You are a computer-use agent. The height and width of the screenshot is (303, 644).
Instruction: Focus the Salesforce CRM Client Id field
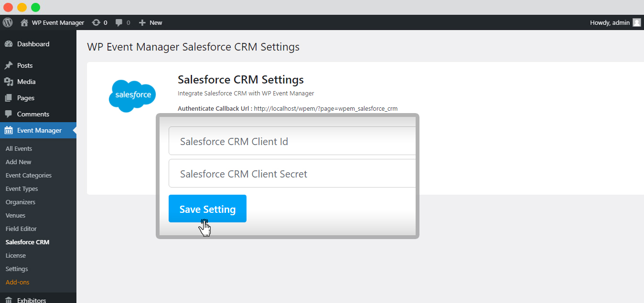point(292,141)
